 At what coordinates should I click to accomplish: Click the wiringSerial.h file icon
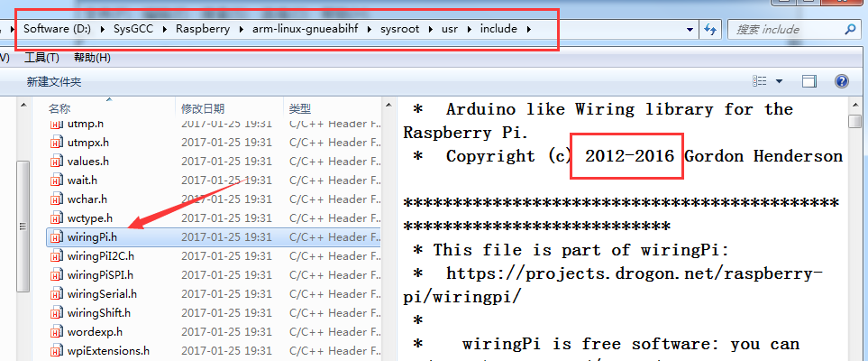[x=56, y=294]
